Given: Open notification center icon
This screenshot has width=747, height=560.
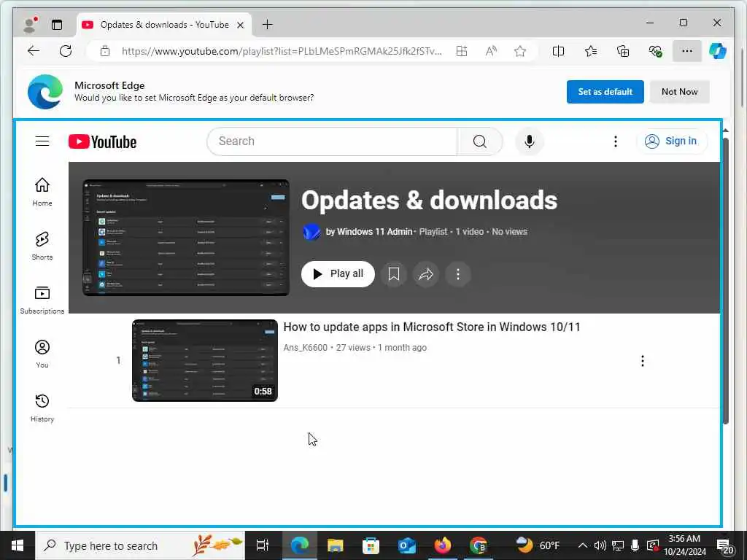Looking at the screenshot, I should click(725, 545).
